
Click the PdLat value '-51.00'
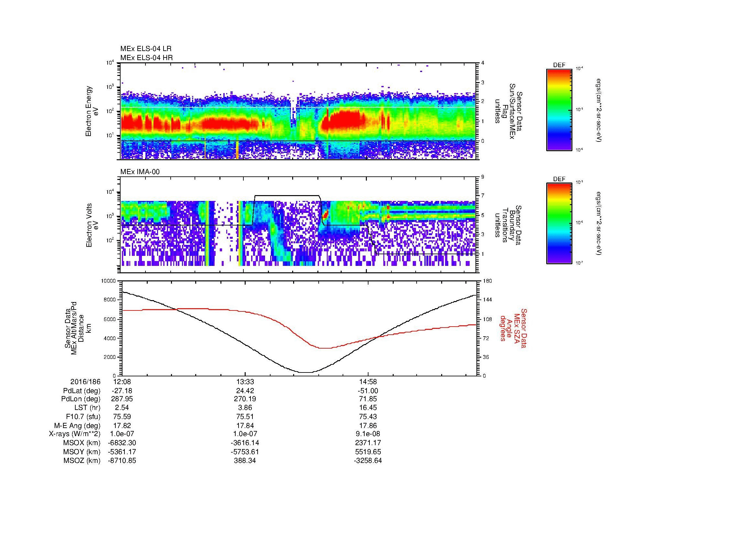(x=368, y=391)
